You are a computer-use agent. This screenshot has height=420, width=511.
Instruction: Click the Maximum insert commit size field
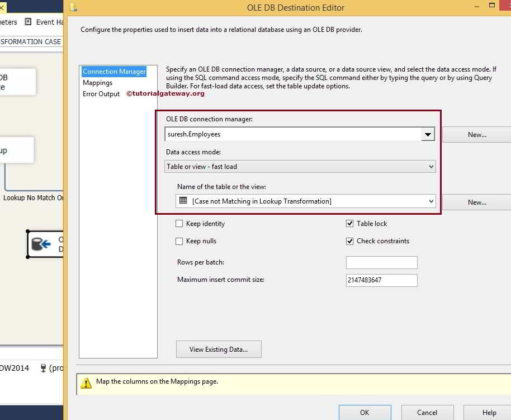[x=381, y=280]
